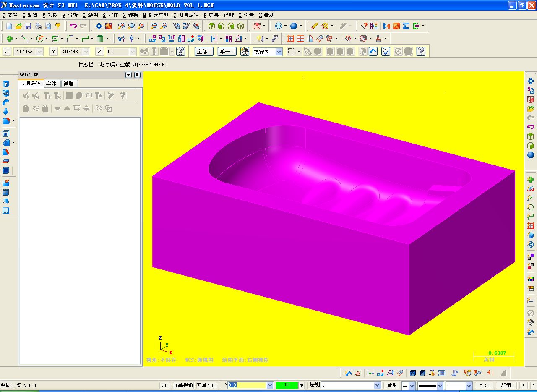537x392 pixels.
Task: Open the line style dropdown
Action: tap(440, 386)
